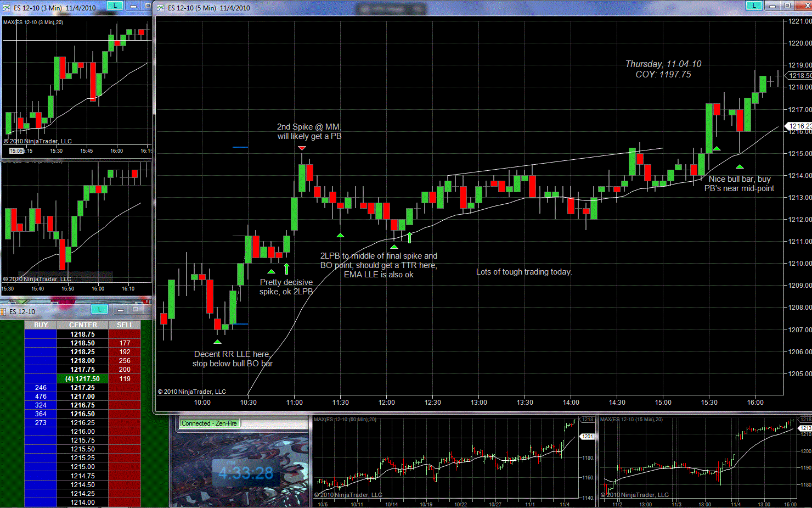The image size is (812, 508).
Task: Click the 246 bid size at 1217.25
Action: (x=41, y=387)
